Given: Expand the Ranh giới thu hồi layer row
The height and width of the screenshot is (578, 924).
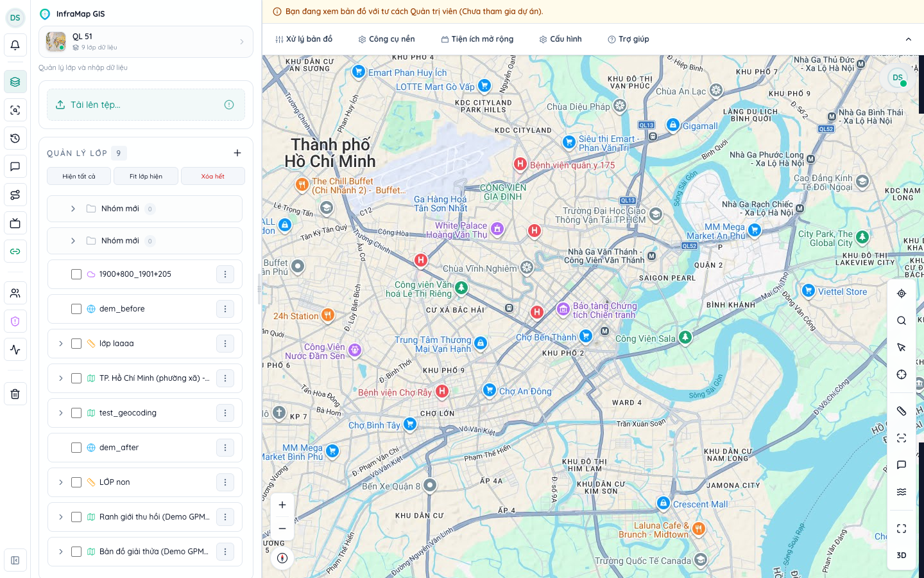Looking at the screenshot, I should point(61,517).
